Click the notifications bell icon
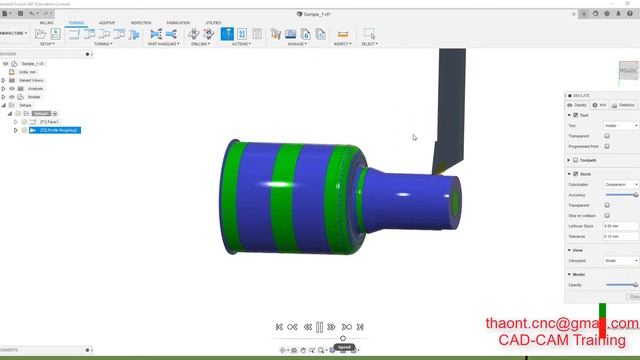The width and height of the screenshot is (640, 360). (618, 13)
